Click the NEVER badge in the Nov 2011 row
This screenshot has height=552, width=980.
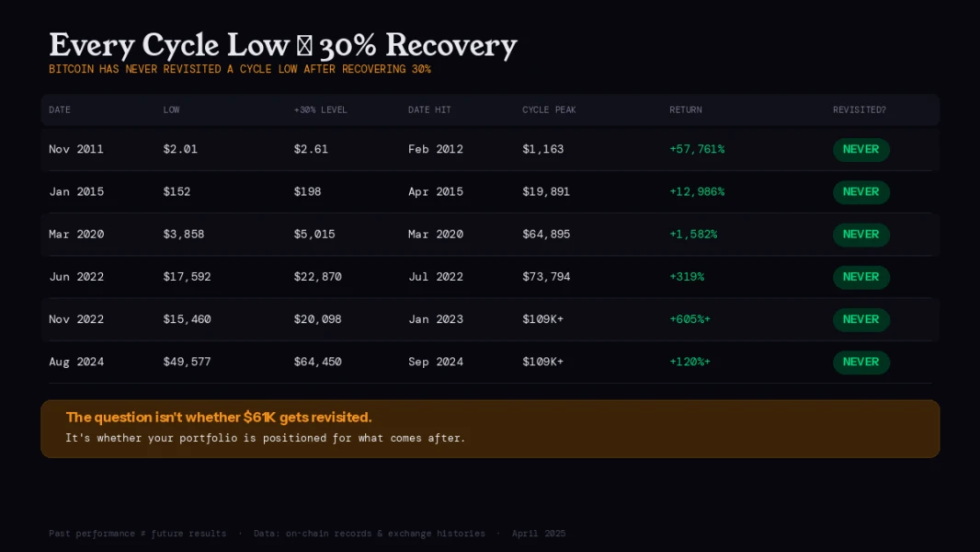click(x=860, y=150)
